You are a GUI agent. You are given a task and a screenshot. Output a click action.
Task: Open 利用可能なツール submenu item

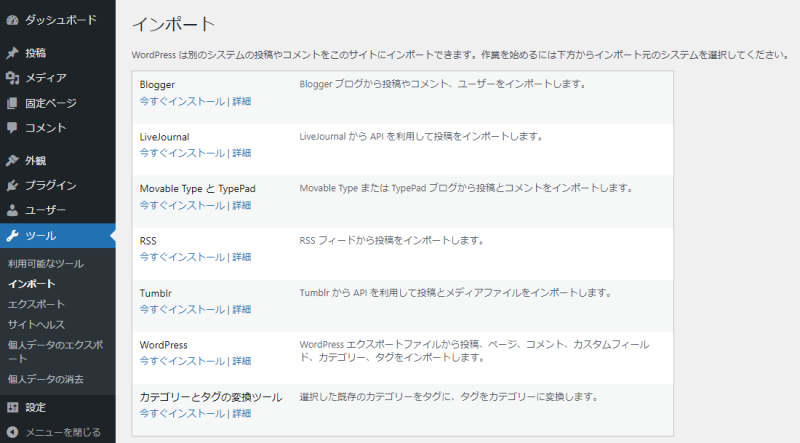coord(45,265)
